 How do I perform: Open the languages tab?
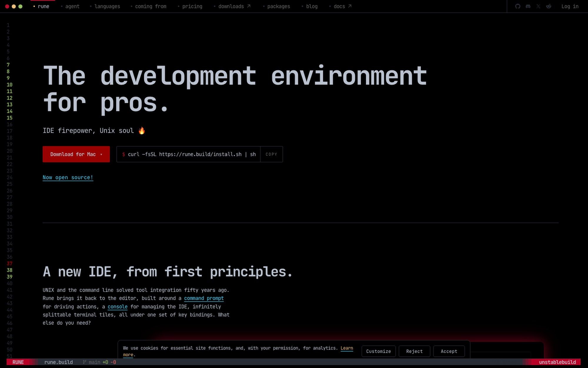click(x=105, y=6)
